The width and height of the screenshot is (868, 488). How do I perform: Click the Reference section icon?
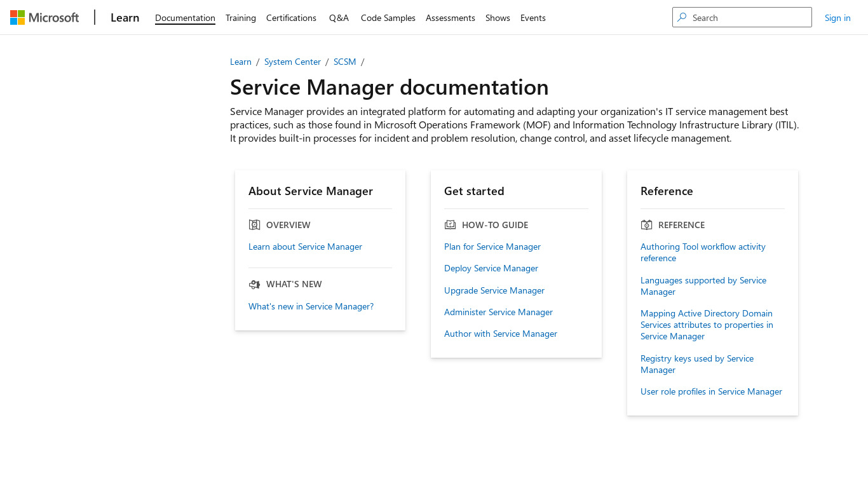click(x=647, y=225)
